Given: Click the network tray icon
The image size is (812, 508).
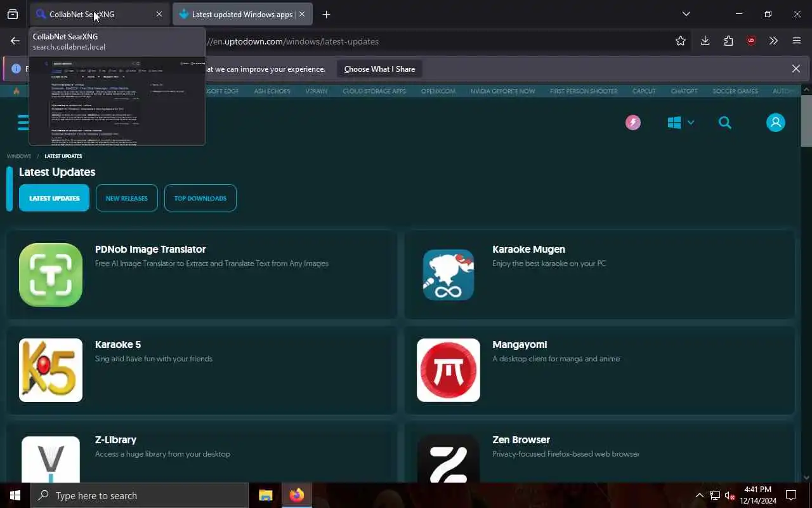Looking at the screenshot, I should tap(715, 495).
